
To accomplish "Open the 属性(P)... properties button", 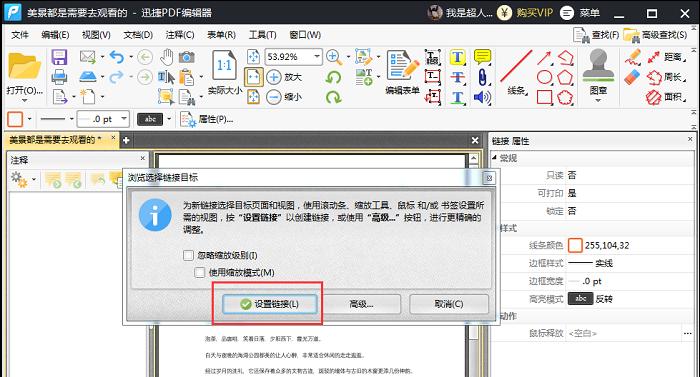I will 206,119.
